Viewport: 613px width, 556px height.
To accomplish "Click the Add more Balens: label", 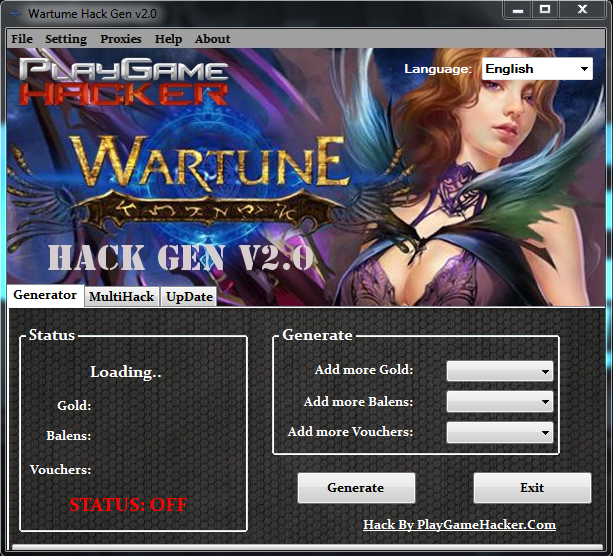I will click(x=358, y=402).
